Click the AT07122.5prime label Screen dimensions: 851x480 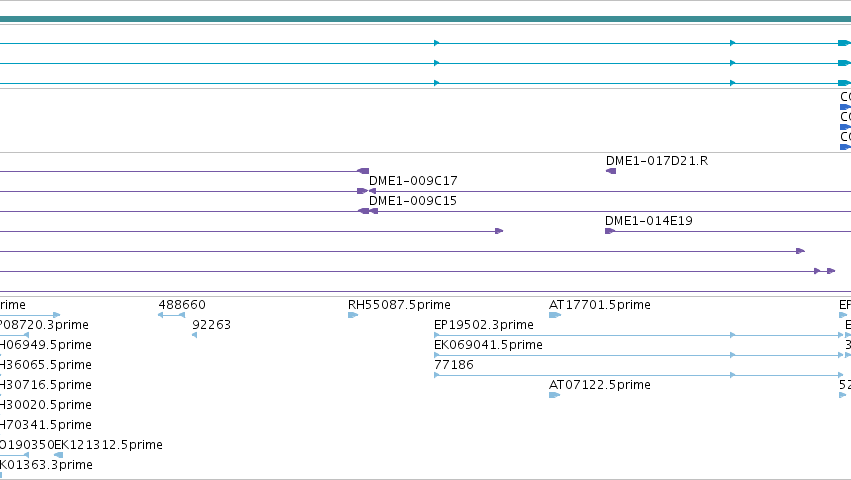600,385
